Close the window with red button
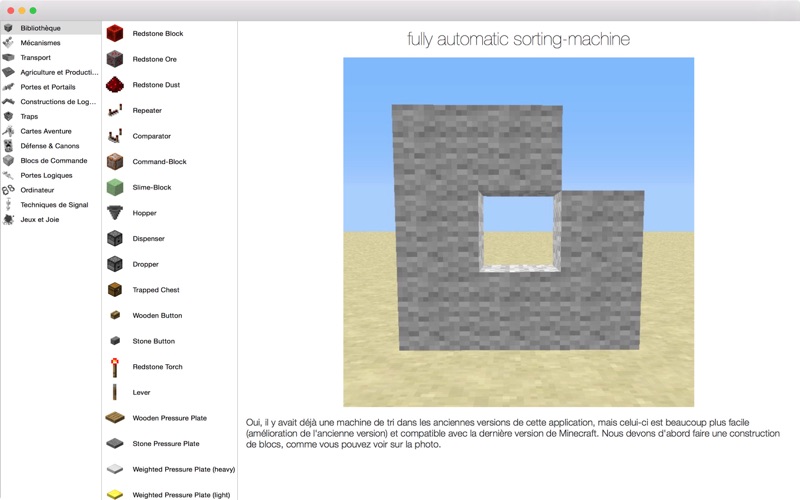The height and width of the screenshot is (500, 800). tap(11, 11)
